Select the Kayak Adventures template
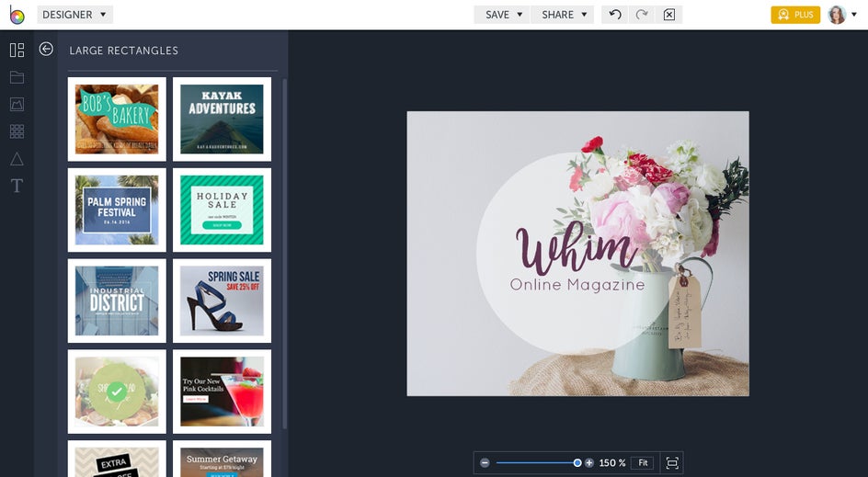The width and height of the screenshot is (868, 477). (222, 119)
